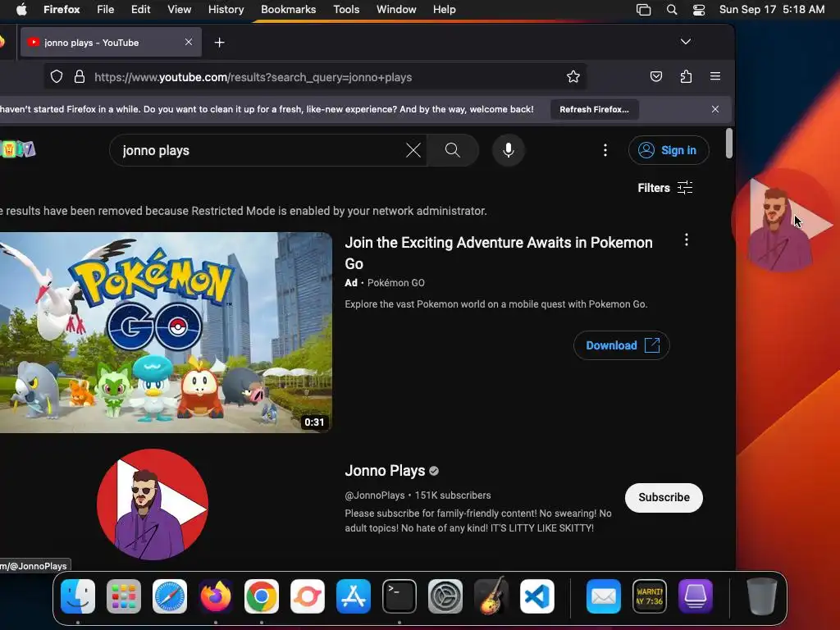This screenshot has width=840, height=630.
Task: Open the File menu
Action: (106, 10)
